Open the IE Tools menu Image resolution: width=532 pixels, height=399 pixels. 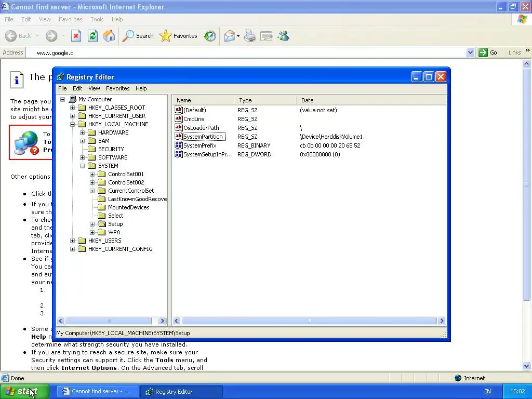click(x=97, y=19)
